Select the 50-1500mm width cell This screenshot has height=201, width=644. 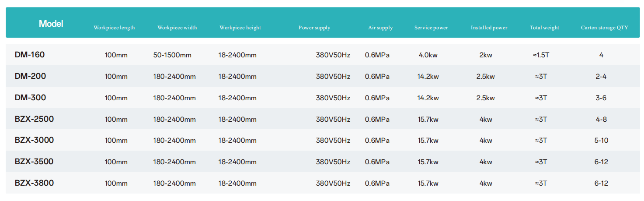tap(172, 55)
